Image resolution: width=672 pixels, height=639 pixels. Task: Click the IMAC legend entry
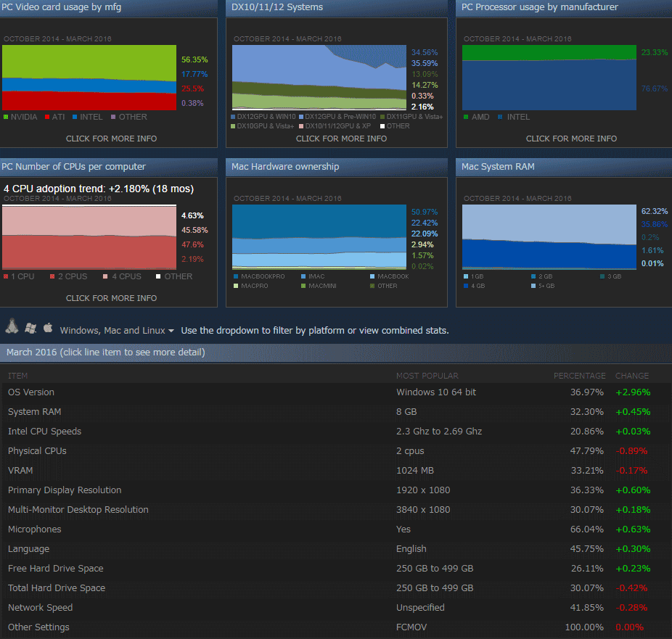point(313,276)
